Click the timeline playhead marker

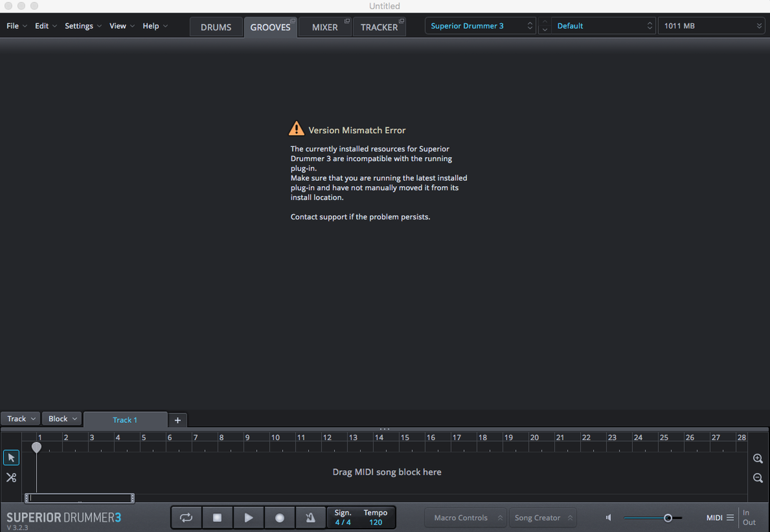(x=37, y=447)
